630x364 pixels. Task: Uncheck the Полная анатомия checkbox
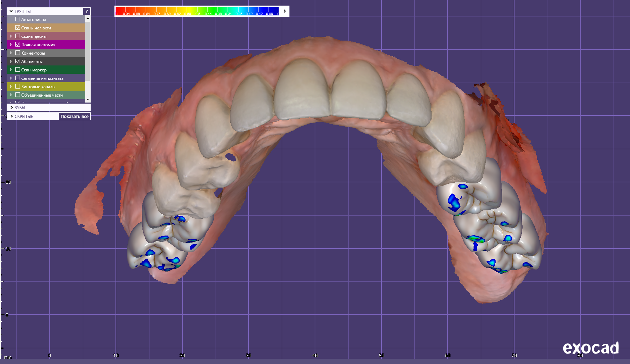(17, 44)
